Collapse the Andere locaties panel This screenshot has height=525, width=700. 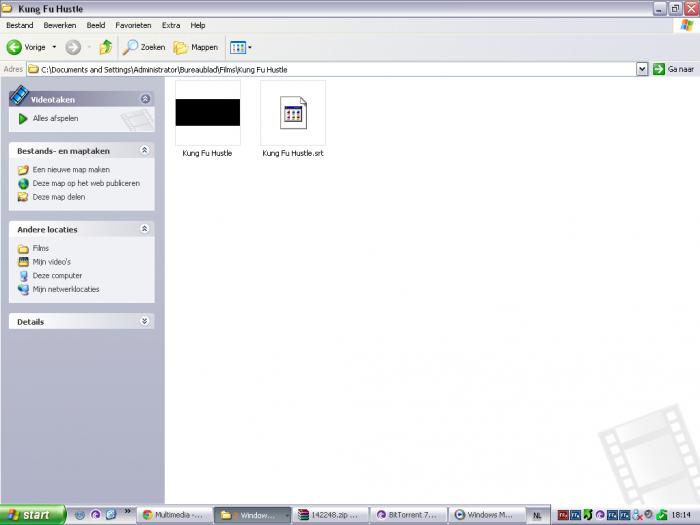pyautogui.click(x=144, y=229)
